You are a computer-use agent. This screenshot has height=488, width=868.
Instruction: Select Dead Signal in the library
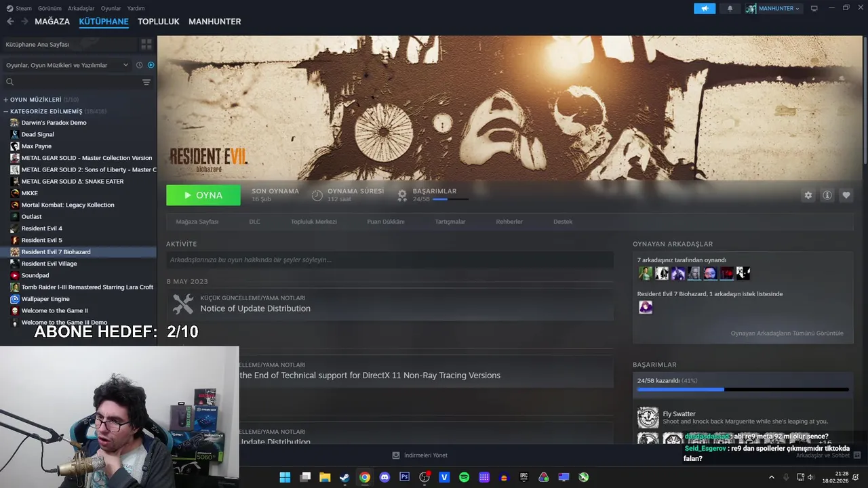click(37, 134)
